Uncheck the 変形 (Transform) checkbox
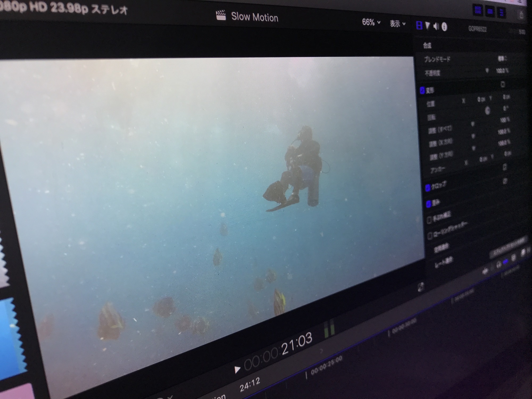 422,91
